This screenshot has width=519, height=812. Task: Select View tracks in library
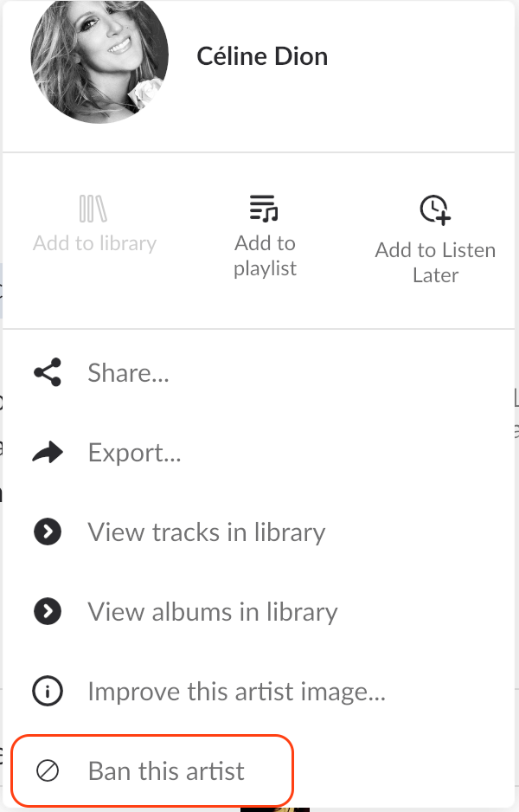[x=206, y=532]
